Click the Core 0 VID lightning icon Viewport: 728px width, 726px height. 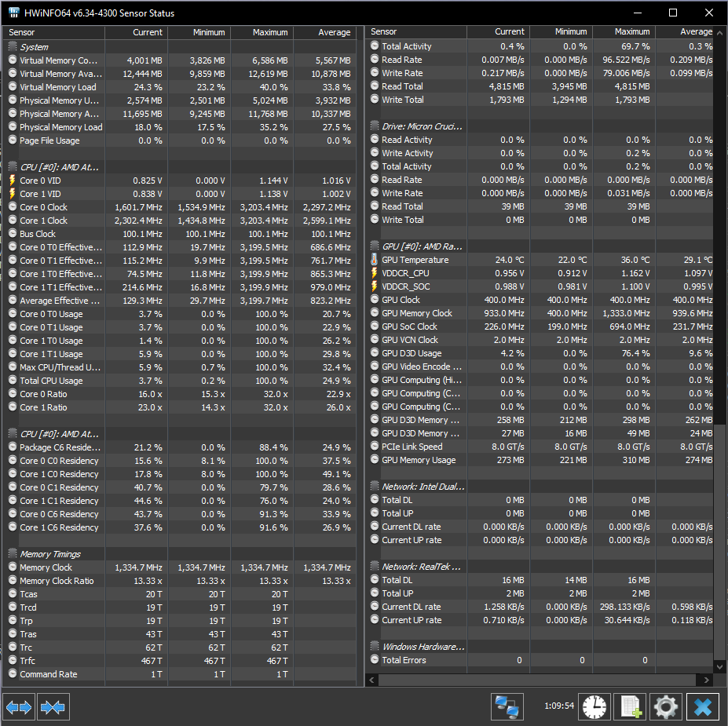tap(13, 181)
